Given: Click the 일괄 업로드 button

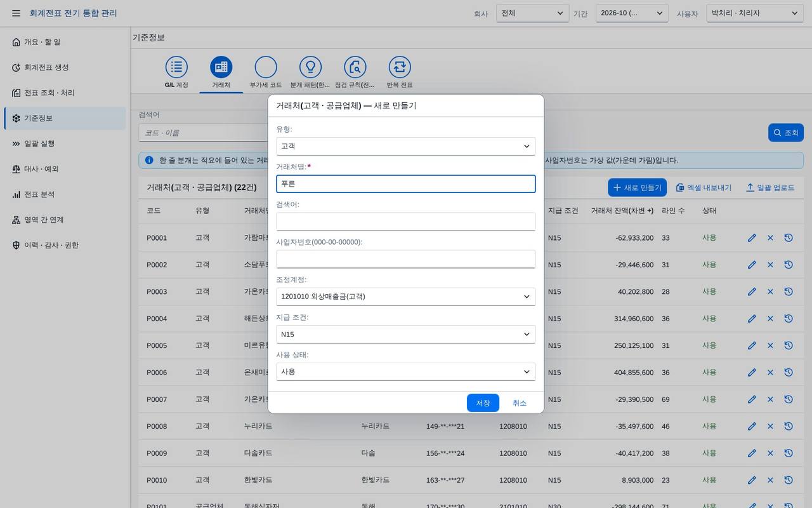Looking at the screenshot, I should point(770,188).
